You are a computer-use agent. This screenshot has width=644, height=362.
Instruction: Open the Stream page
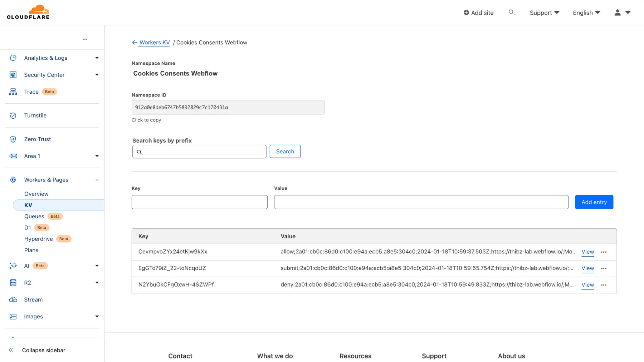coord(33,299)
